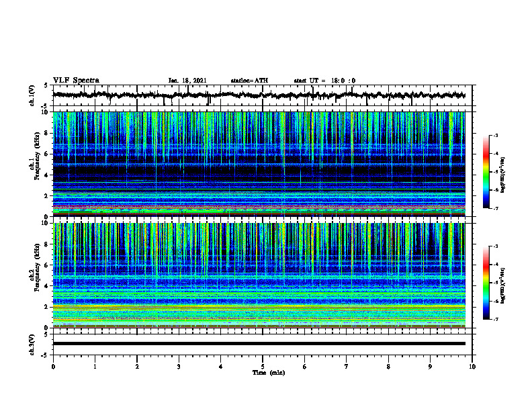This screenshot has width=532, height=411.
Task: Select the date text "Jan. 18, 2021"
Action: [x=187, y=81]
